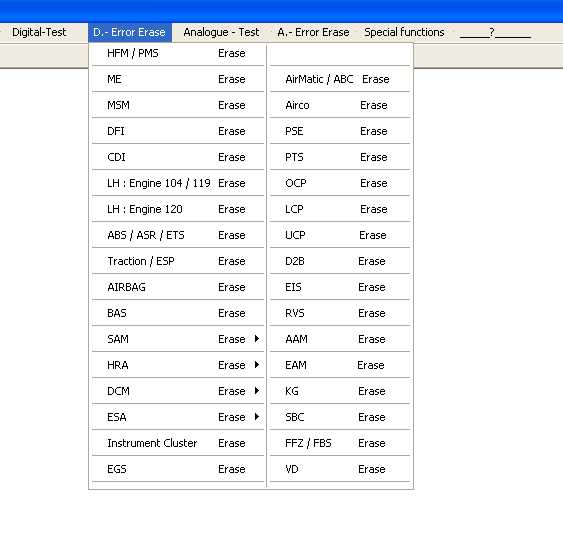
Task: Select HFM / PMS Erase entry
Action: [x=178, y=53]
